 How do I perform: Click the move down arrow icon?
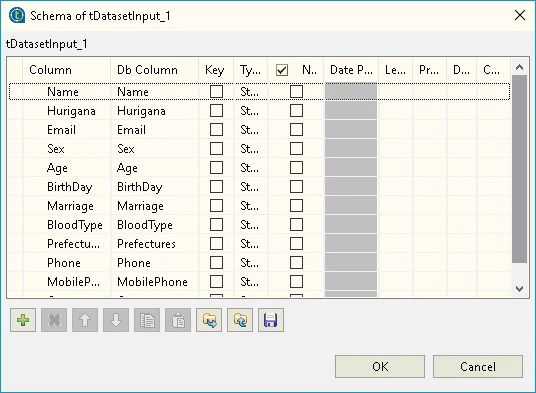coord(116,320)
